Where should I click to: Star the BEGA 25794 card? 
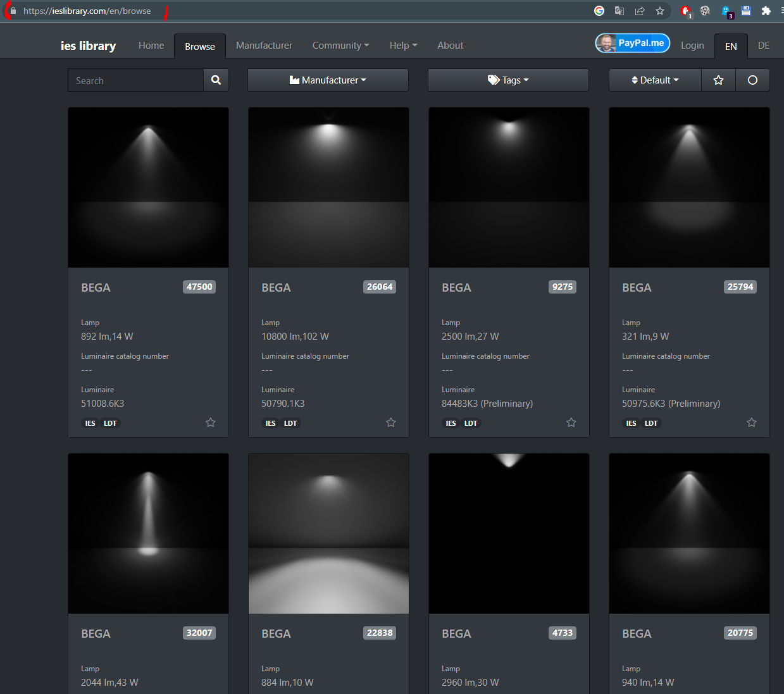tap(752, 423)
